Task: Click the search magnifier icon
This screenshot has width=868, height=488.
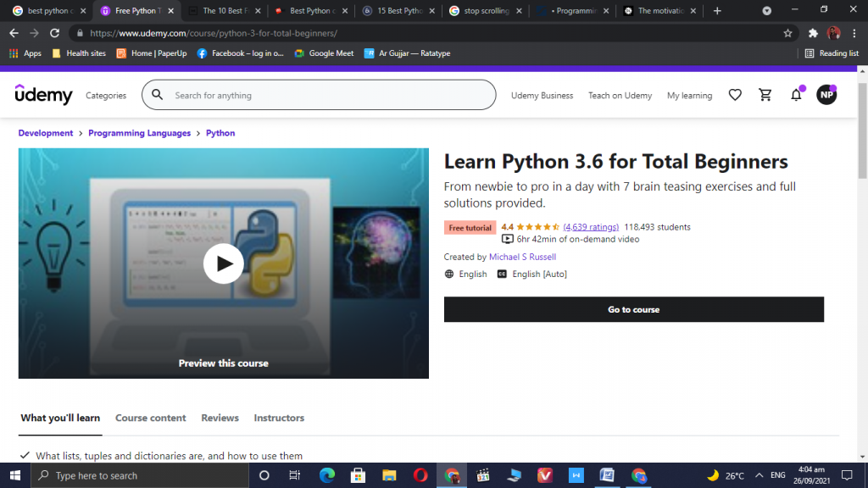Action: (157, 95)
